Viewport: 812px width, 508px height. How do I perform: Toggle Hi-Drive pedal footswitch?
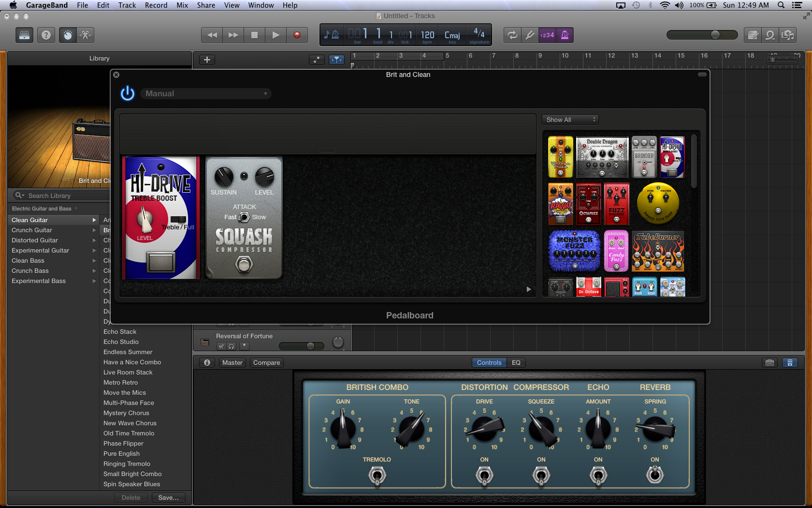click(161, 262)
